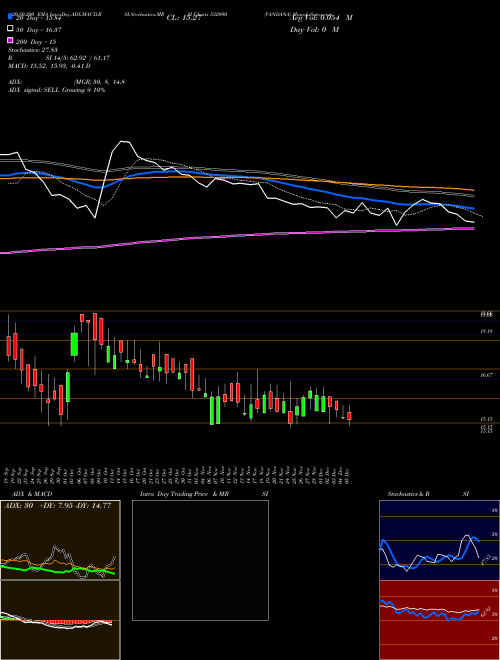Click the last red candlestick on the chart
500x660 pixels.
pos(349,416)
